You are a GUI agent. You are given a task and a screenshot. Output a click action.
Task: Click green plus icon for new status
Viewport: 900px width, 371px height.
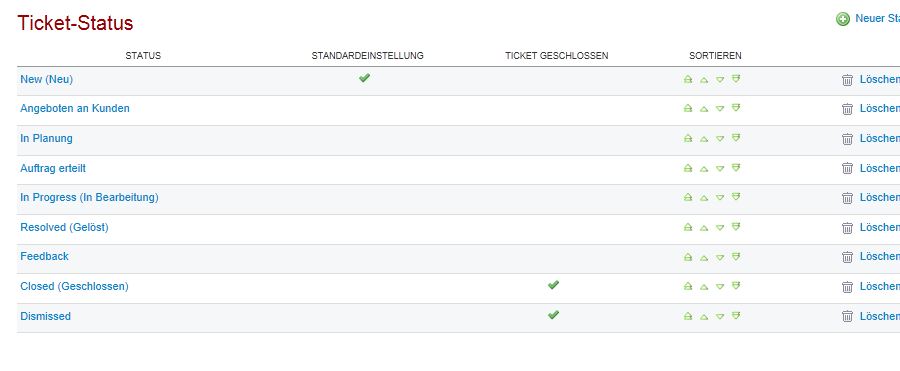(843, 19)
